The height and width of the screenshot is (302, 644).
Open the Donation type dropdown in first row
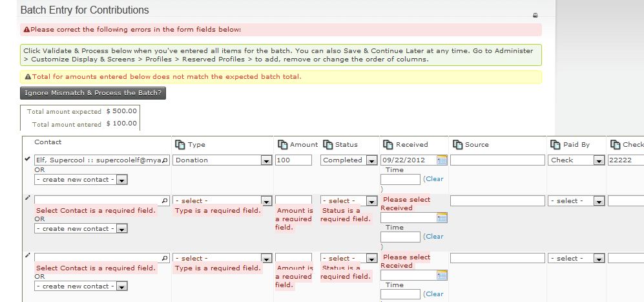coord(265,160)
